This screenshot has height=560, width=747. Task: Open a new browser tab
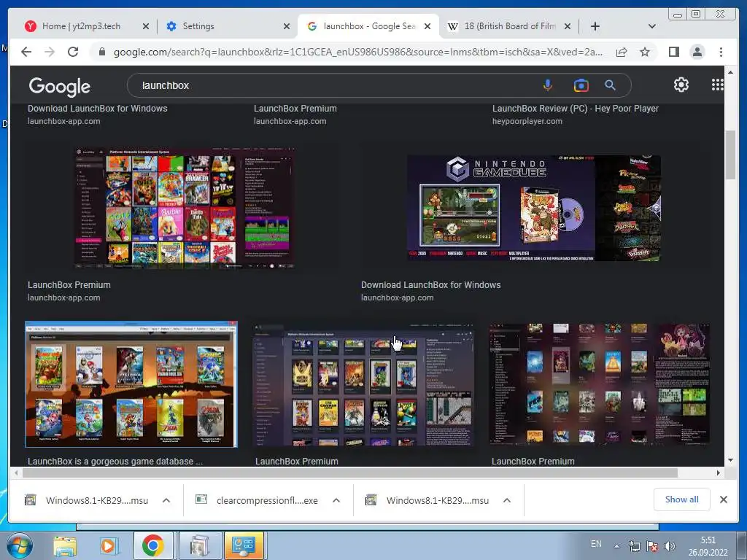[595, 26]
